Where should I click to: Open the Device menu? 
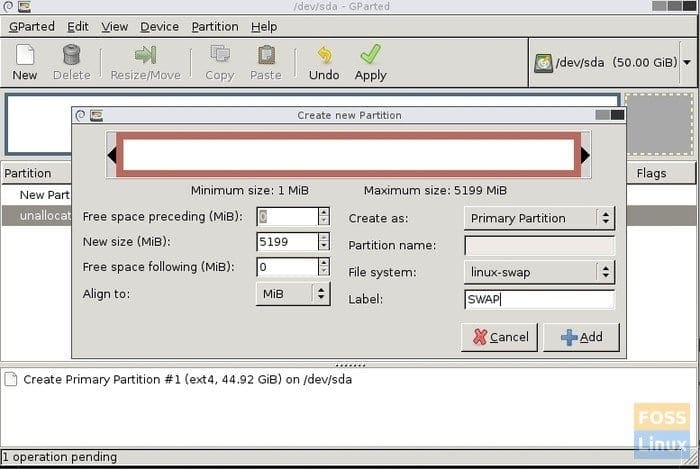click(x=159, y=27)
